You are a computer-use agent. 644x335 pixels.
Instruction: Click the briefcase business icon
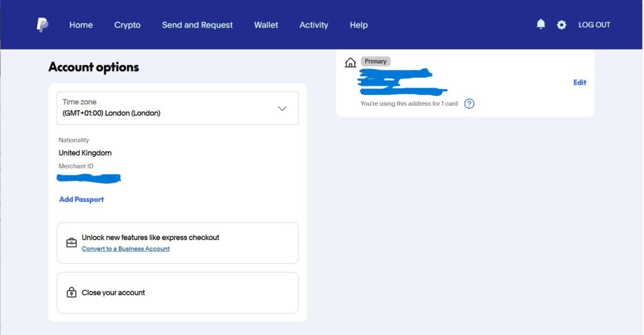[x=72, y=242]
